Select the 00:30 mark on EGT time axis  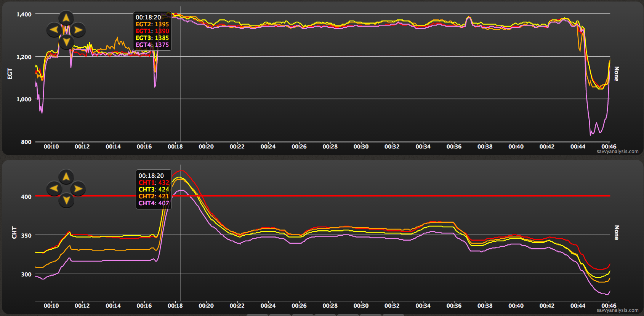coord(360,147)
